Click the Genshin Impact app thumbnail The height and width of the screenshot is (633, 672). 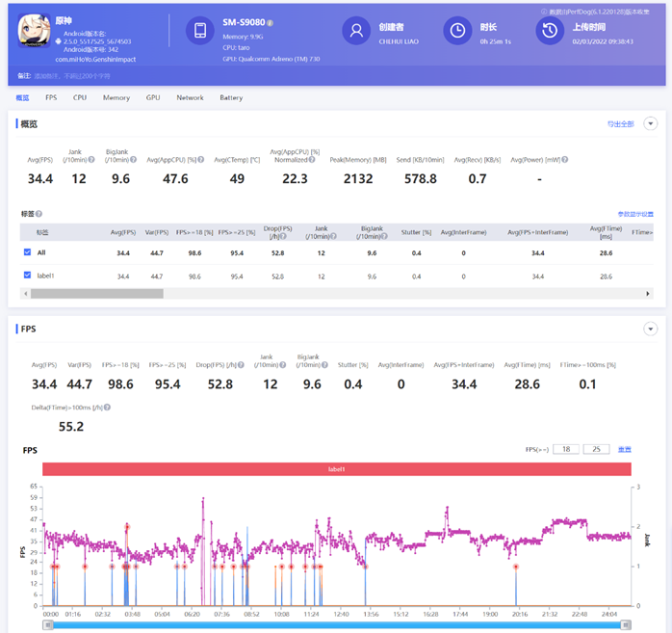[35, 33]
